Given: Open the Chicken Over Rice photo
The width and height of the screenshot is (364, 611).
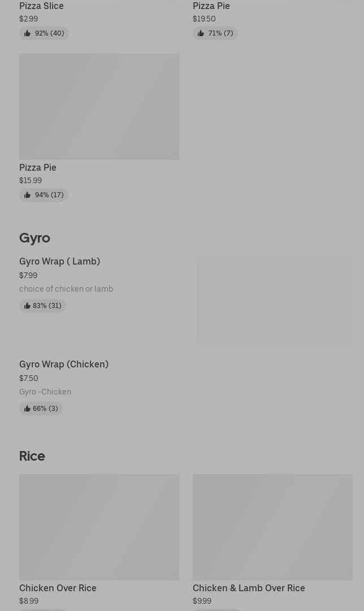Looking at the screenshot, I should pyautogui.click(x=99, y=527).
